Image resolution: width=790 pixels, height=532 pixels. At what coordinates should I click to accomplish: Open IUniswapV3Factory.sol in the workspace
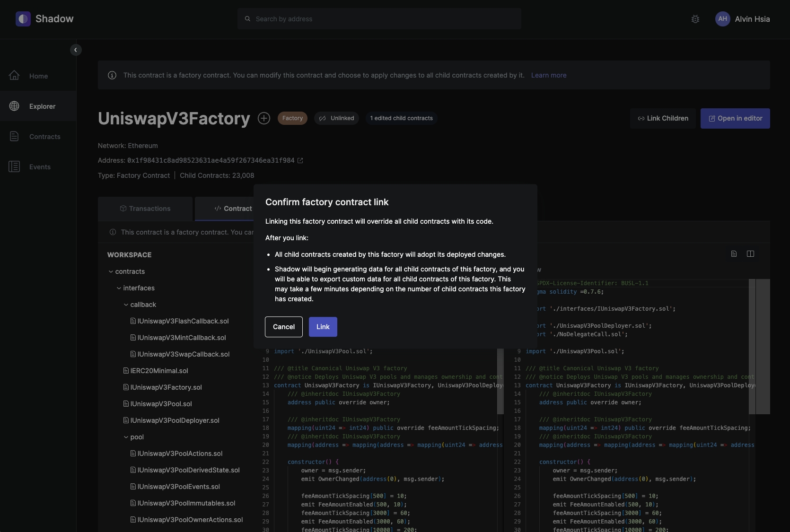point(166,387)
